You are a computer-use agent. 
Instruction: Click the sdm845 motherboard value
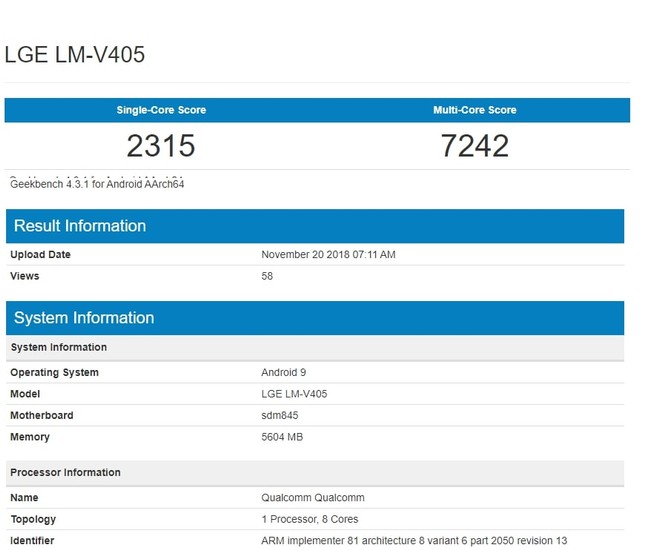[280, 415]
